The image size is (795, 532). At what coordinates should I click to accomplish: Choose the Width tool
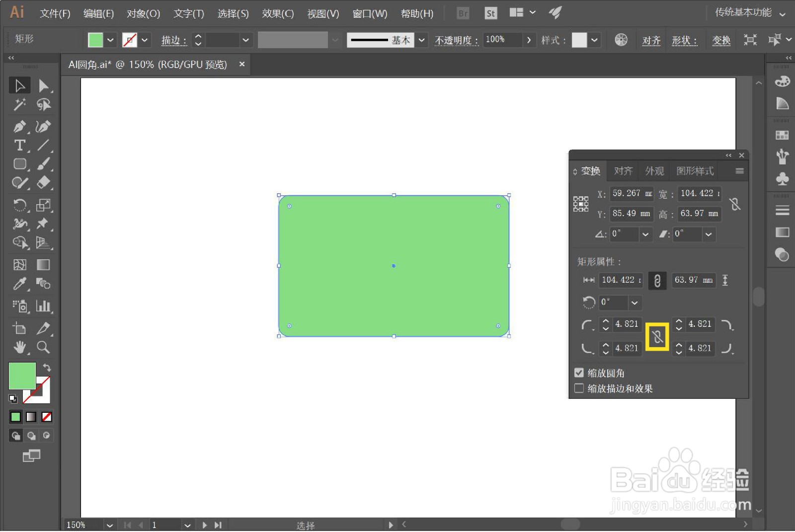(20, 224)
